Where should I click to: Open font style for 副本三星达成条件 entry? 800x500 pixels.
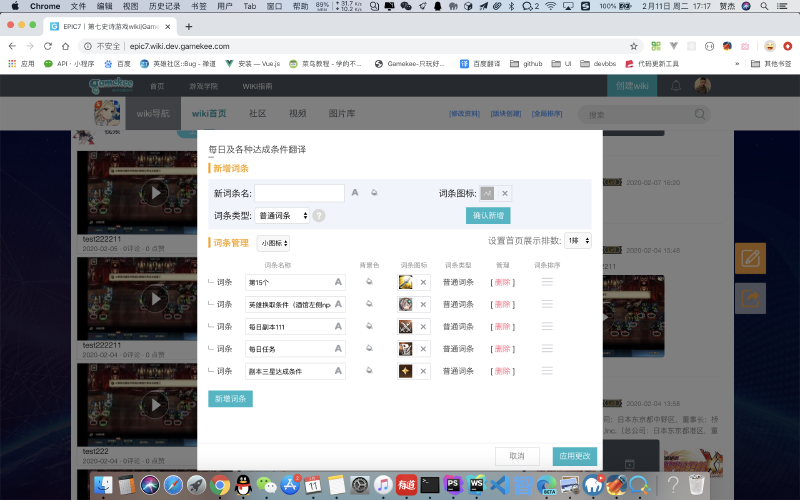pos(338,371)
